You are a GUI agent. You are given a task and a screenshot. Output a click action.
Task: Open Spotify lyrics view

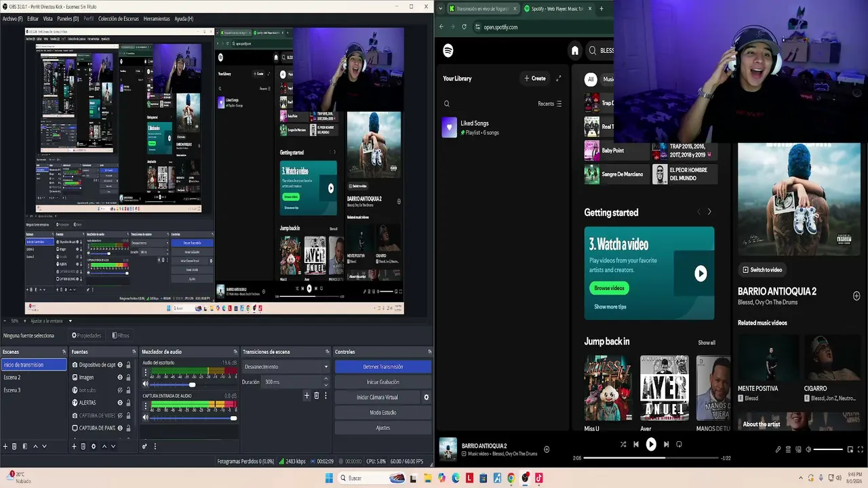click(778, 449)
